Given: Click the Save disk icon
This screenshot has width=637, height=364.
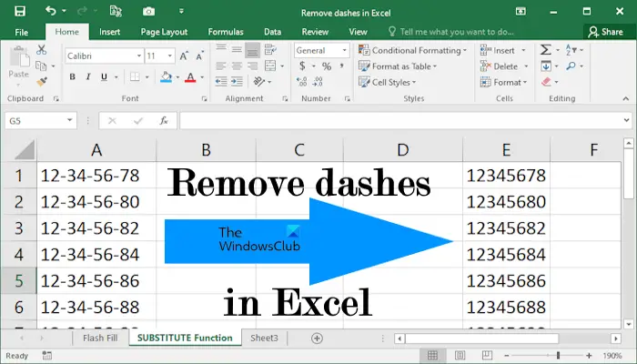Looking at the screenshot, I should coord(19,11).
